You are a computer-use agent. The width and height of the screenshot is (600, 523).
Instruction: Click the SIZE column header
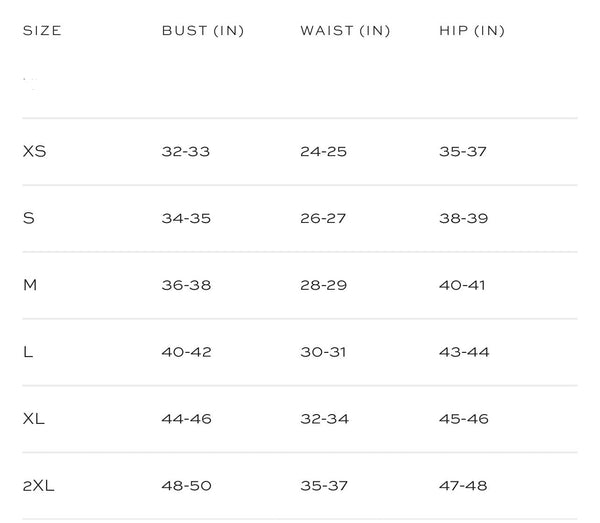coord(42,31)
